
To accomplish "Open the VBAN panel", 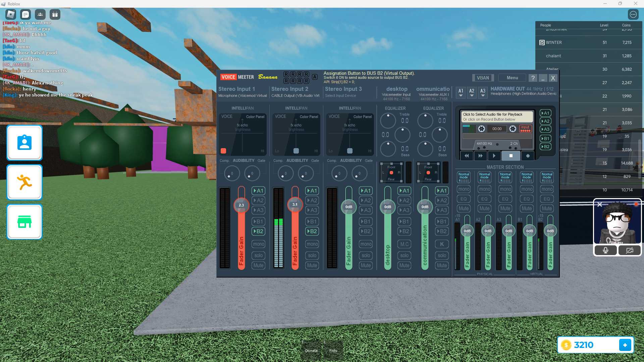I will pos(483,78).
